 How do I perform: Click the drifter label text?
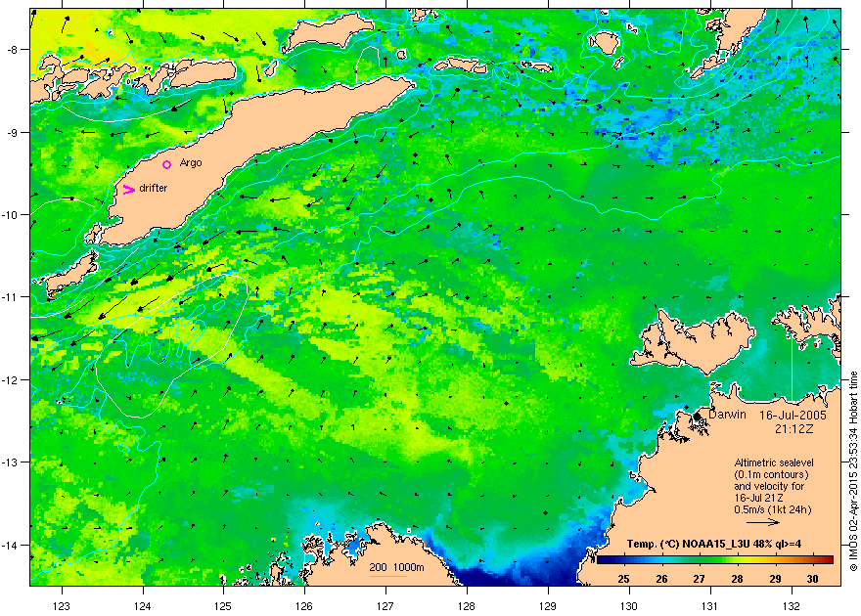[x=154, y=188]
